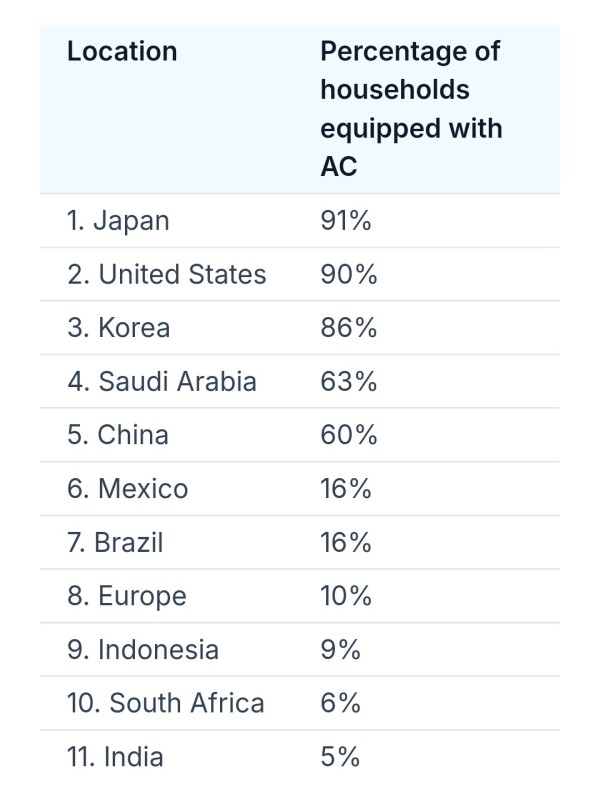This screenshot has height=809, width=600.
Task: Select the China row label
Action: [x=118, y=435]
